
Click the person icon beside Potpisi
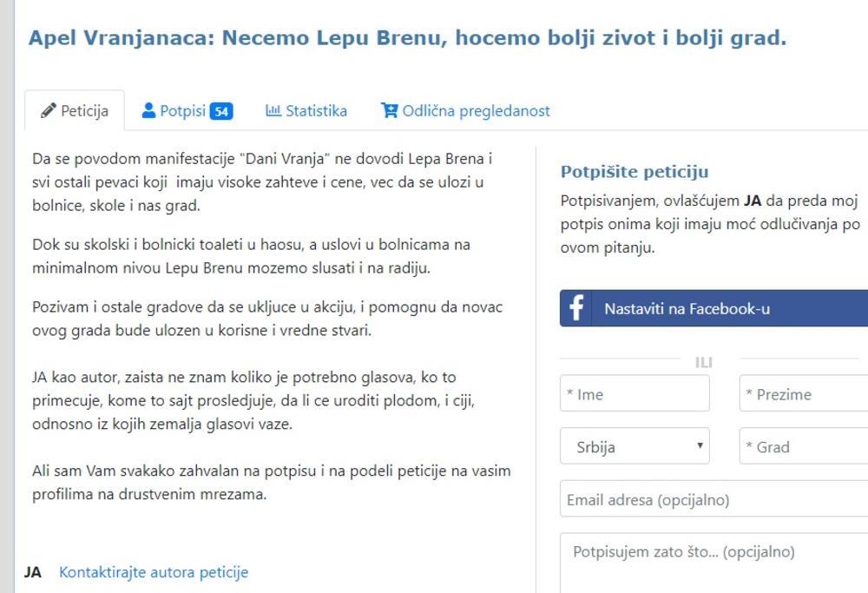pos(148,110)
